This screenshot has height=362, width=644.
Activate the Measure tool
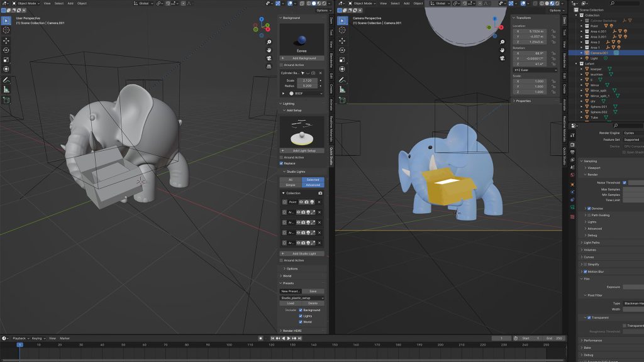6,89
